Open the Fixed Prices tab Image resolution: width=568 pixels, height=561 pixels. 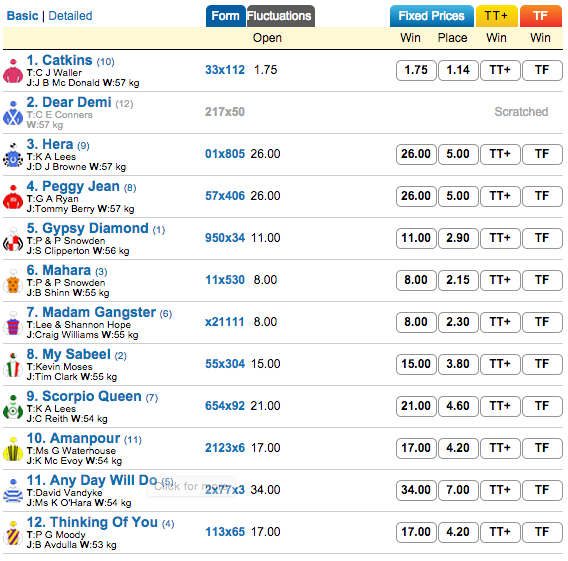431,16
